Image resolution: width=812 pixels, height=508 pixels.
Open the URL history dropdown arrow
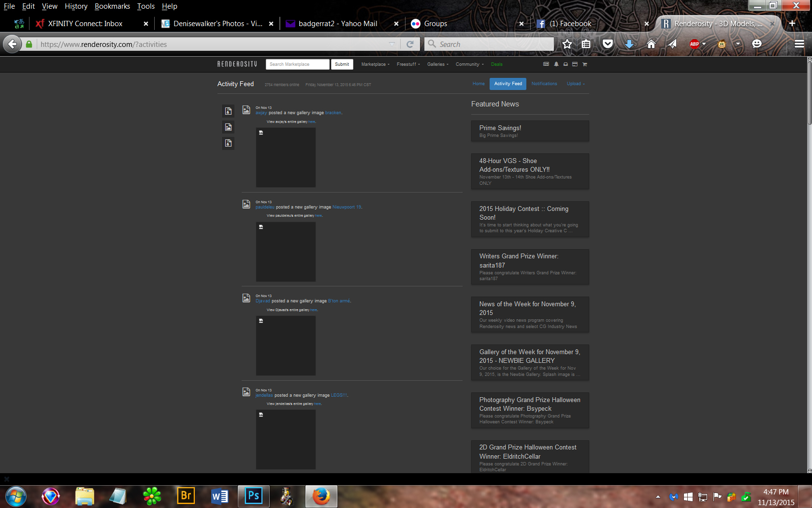391,44
